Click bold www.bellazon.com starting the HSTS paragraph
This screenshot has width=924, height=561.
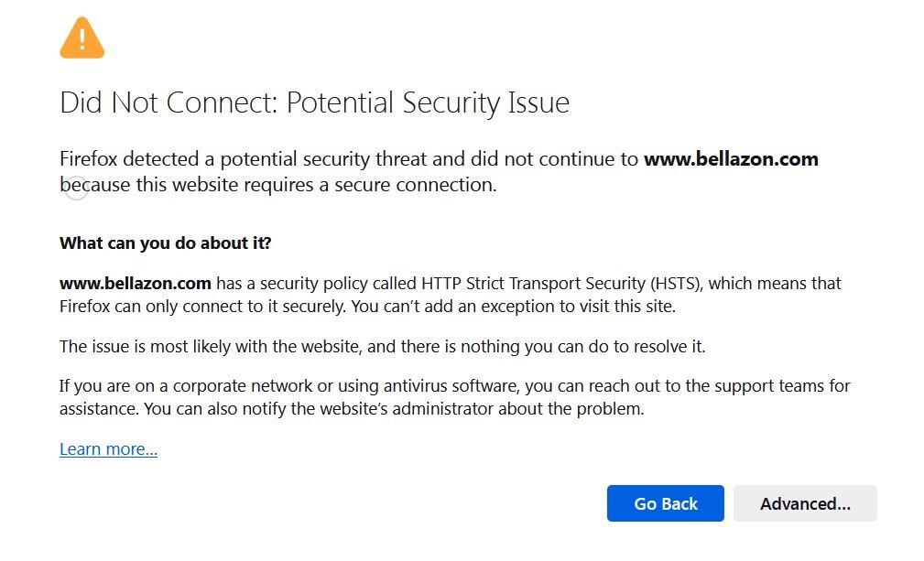point(136,284)
